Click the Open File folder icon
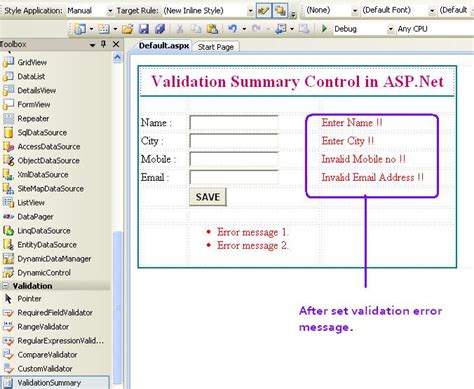The image size is (474, 389). tap(127, 29)
